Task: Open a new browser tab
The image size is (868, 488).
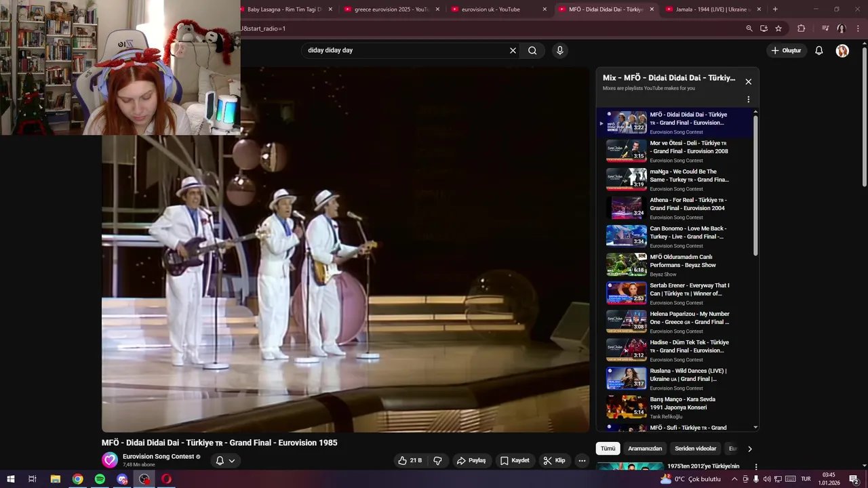Action: 775,9
